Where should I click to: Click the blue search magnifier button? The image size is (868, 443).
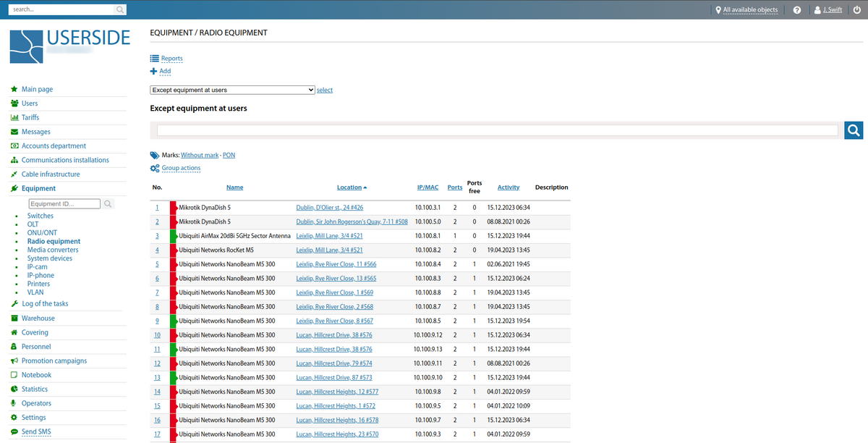tap(854, 130)
